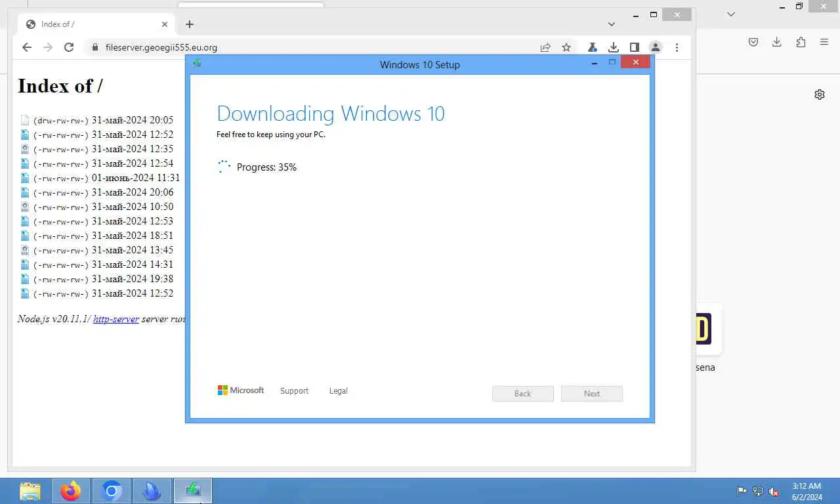Image resolution: width=840 pixels, height=504 pixels.
Task: Switch to Chrome from the taskbar
Action: point(112,491)
